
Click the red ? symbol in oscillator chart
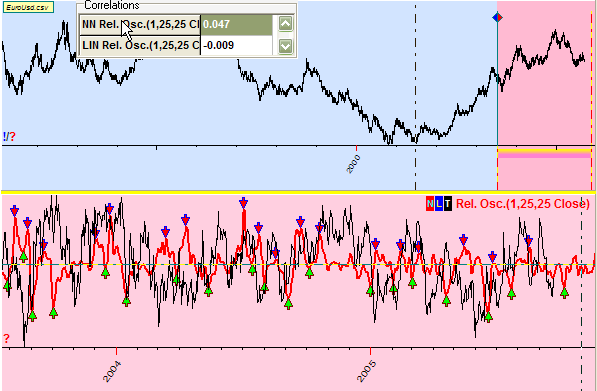pyautogui.click(x=6, y=338)
